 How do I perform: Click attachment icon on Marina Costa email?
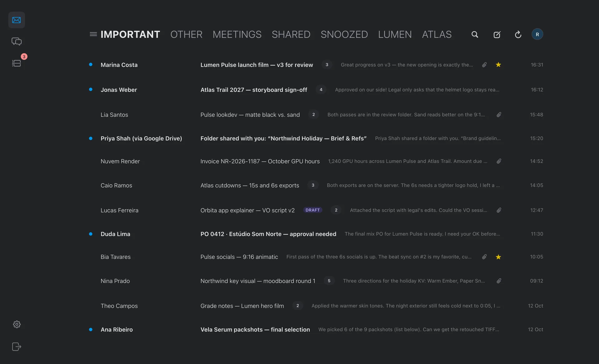[x=484, y=65]
